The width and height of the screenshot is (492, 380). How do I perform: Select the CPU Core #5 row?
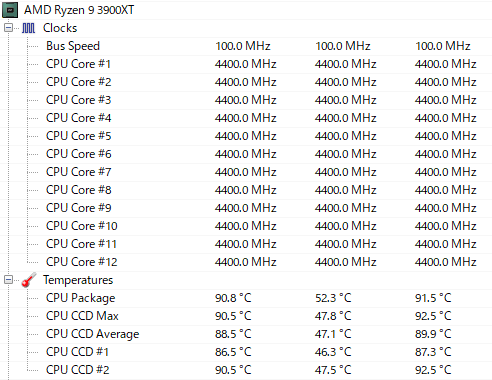246,136
